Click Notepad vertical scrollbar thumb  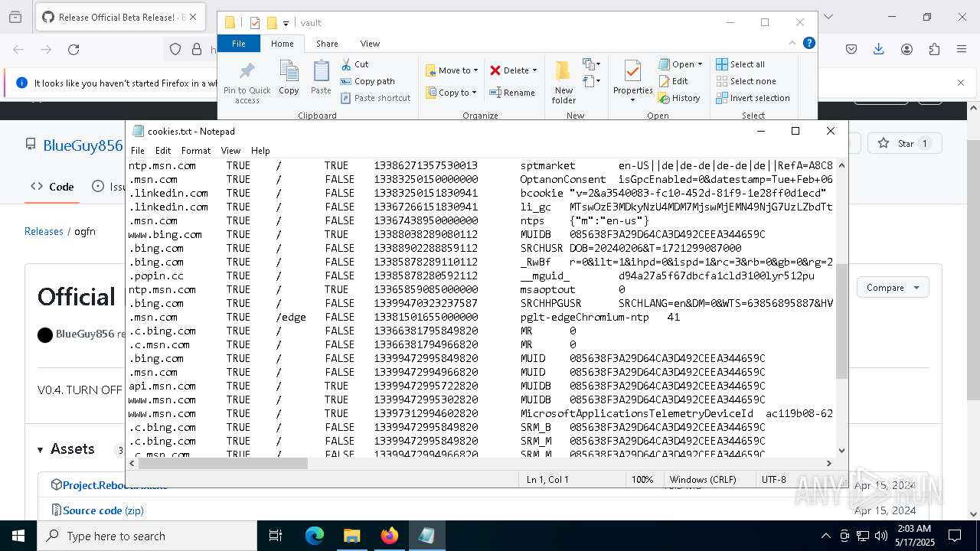[x=841, y=321]
